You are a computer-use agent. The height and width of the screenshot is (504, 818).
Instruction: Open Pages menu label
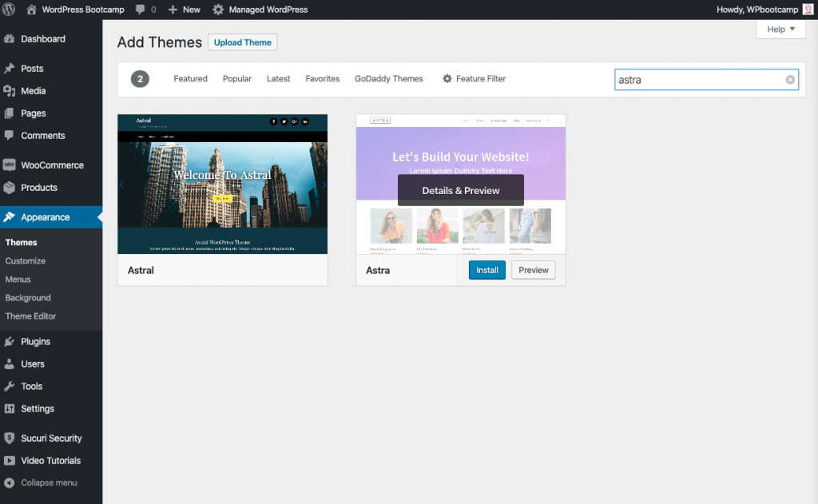[34, 113]
